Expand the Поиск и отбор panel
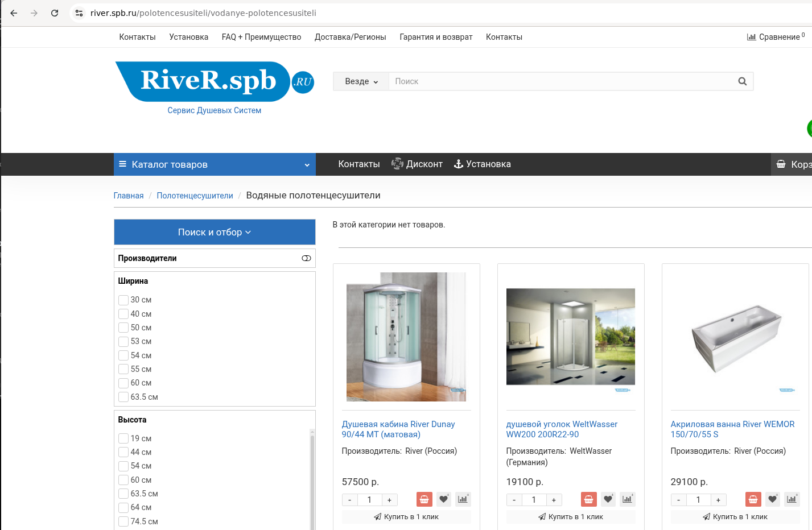812x530 pixels. (x=215, y=232)
